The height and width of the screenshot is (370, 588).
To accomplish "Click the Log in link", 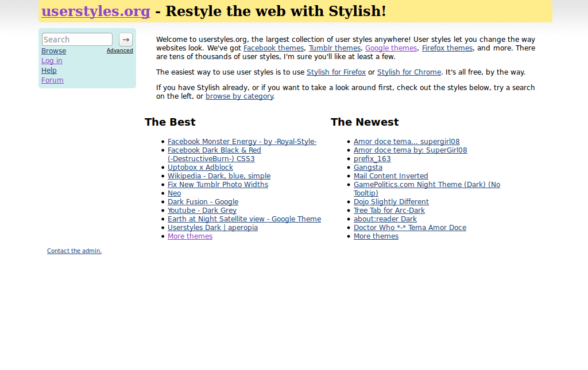I will [x=51, y=60].
